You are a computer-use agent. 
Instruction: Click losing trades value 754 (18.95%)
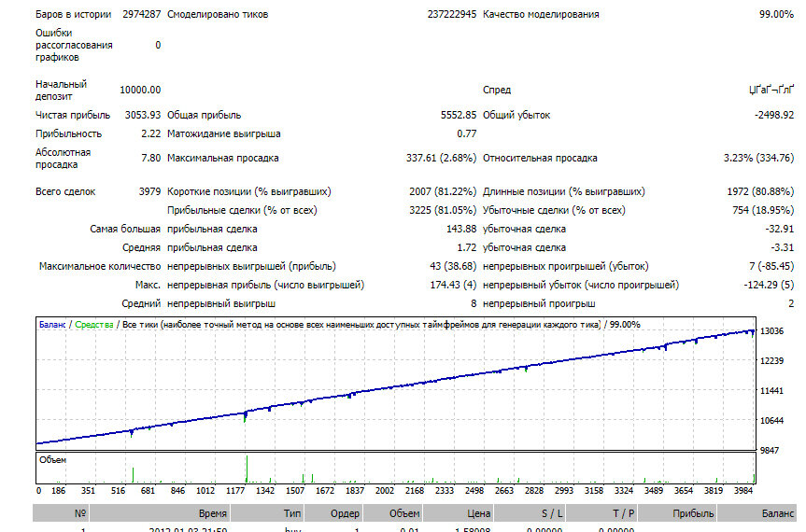tap(763, 210)
